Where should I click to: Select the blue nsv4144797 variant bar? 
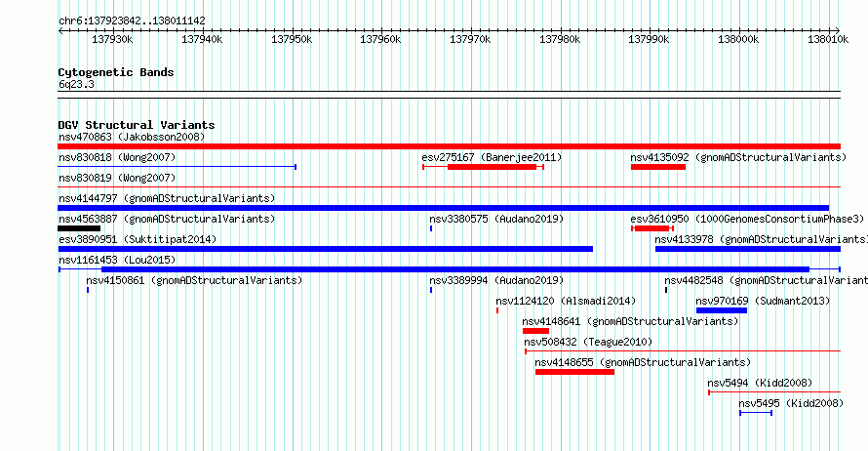[x=444, y=208]
